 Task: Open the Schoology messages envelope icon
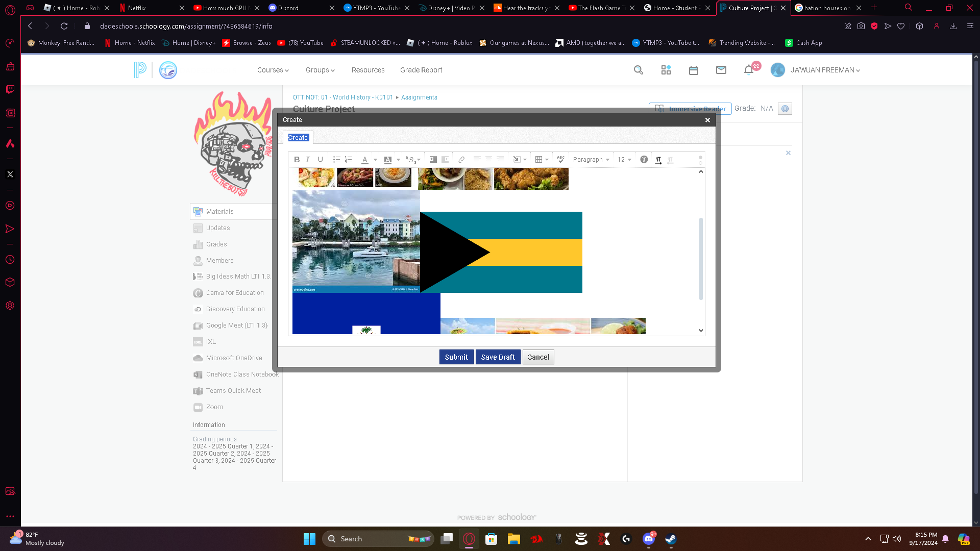point(721,70)
